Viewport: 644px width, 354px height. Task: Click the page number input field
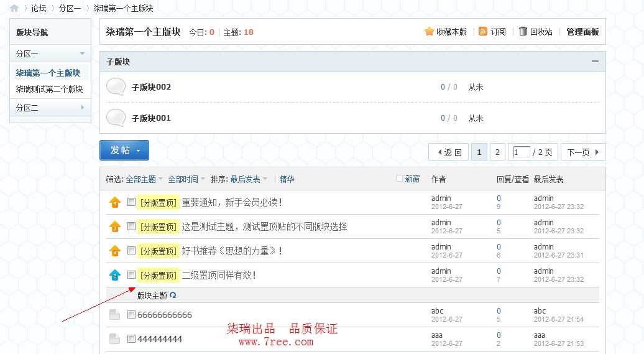(521, 152)
